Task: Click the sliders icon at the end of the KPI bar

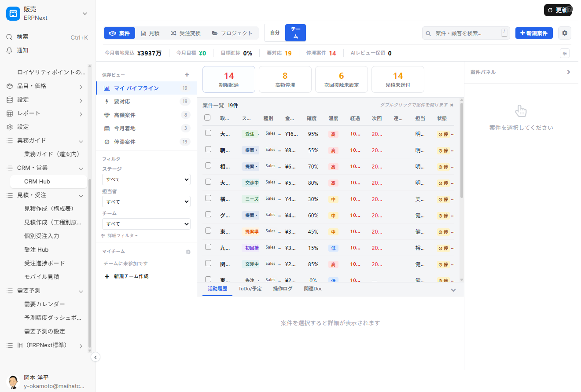Action: [x=565, y=53]
